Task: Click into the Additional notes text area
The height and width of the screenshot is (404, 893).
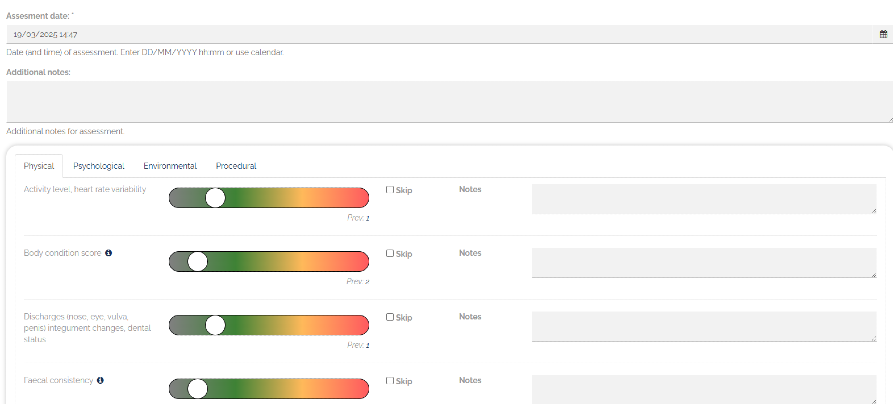Action: coord(446,102)
